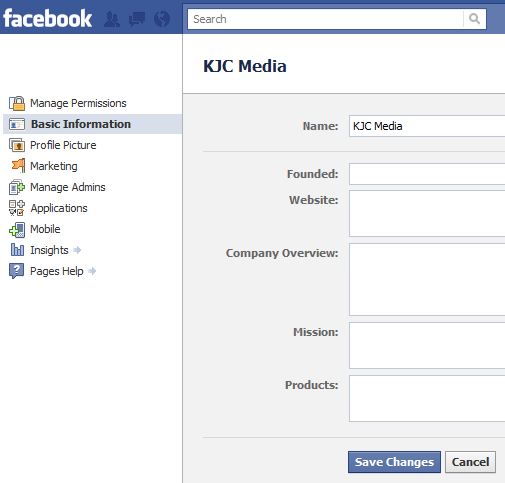This screenshot has width=505, height=483.
Task: Click Save Changes button
Action: pos(394,462)
